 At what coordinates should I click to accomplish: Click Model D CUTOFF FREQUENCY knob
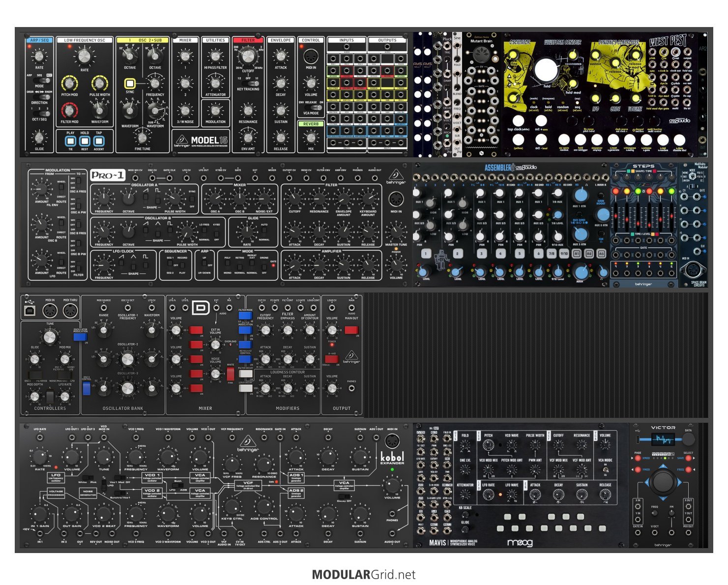(x=265, y=330)
